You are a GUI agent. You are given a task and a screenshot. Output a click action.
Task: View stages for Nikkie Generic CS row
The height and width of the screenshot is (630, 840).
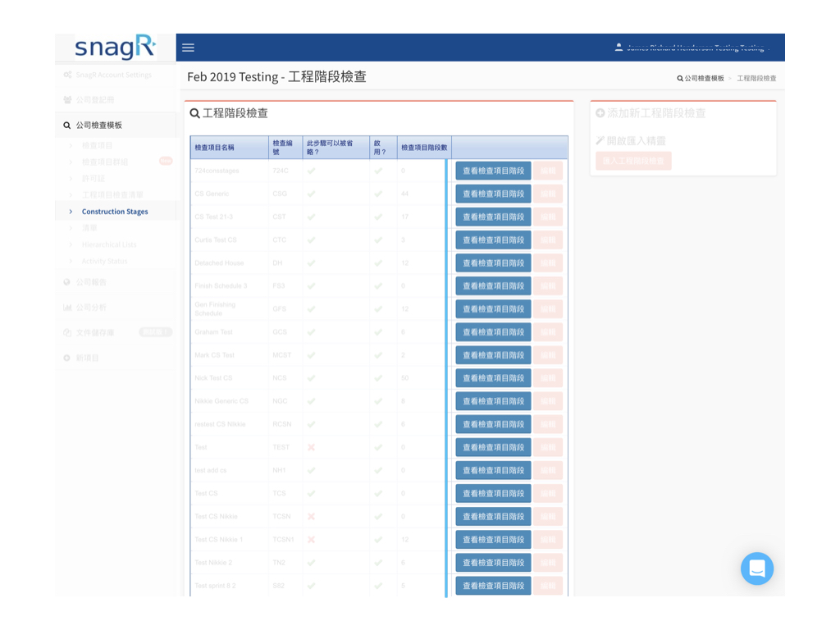[x=493, y=401]
